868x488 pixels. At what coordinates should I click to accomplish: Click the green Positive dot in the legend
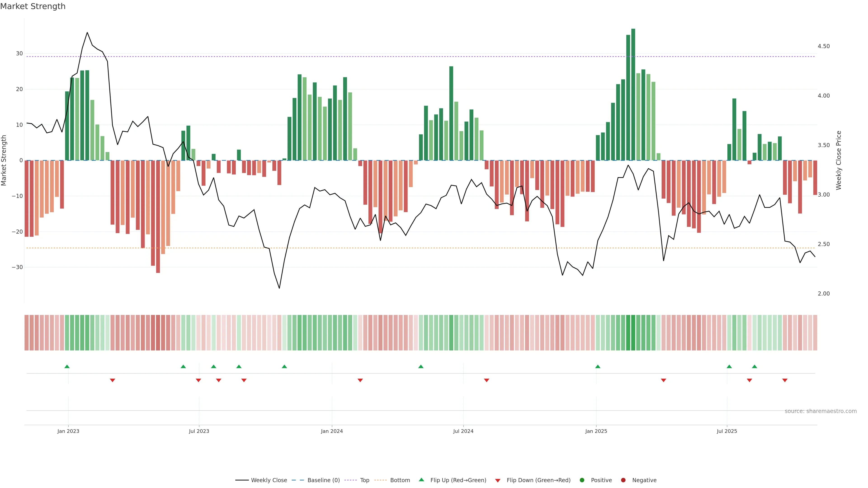tap(582, 480)
